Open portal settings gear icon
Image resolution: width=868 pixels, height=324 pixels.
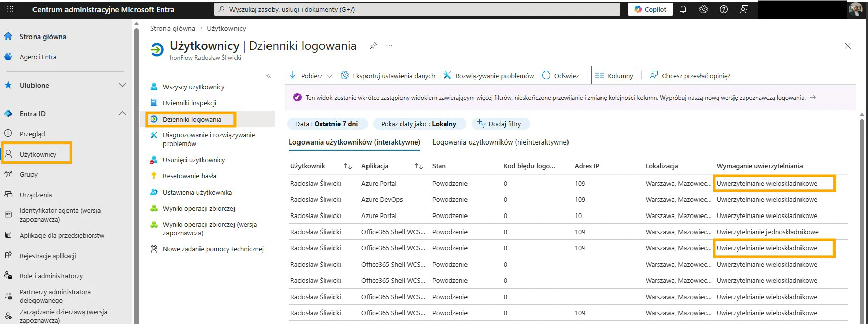pos(704,9)
